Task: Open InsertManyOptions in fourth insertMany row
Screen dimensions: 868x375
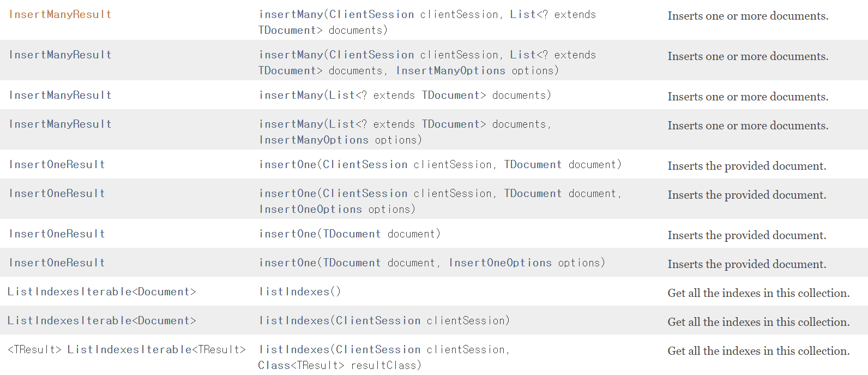Action: [x=314, y=140]
